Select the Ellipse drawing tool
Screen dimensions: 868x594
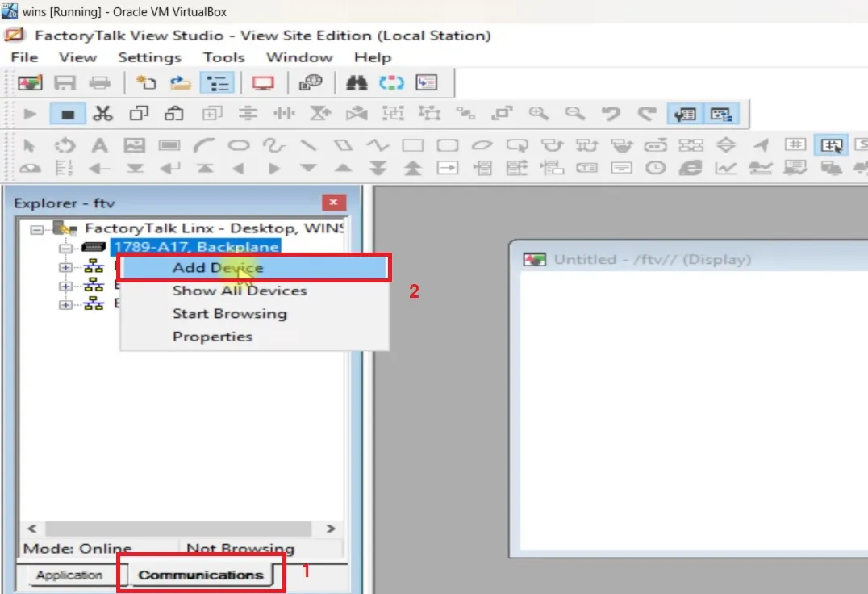[x=238, y=145]
